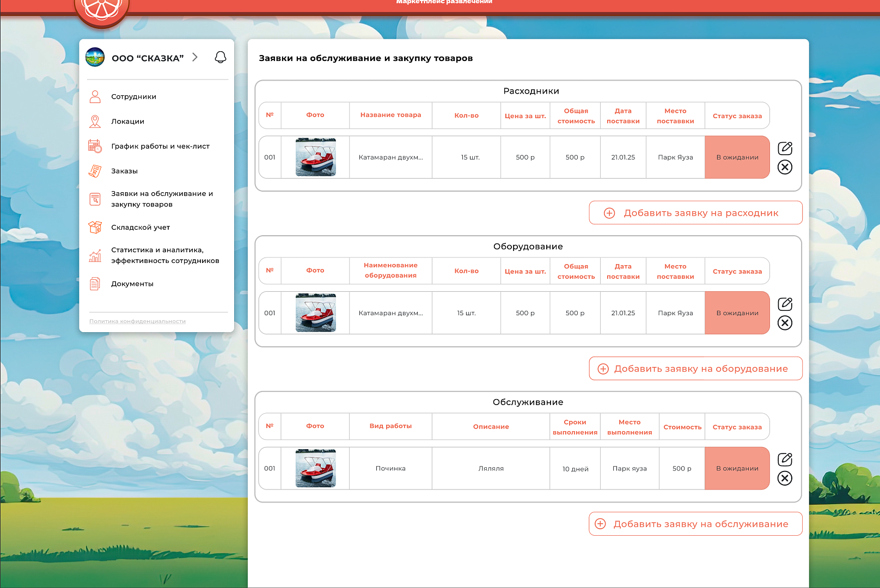Remove the Оборудование order row
Screen dimensions: 880x588
[x=785, y=323]
